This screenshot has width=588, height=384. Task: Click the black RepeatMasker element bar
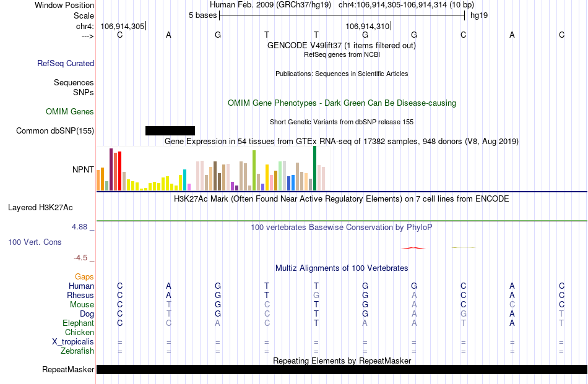(x=342, y=369)
